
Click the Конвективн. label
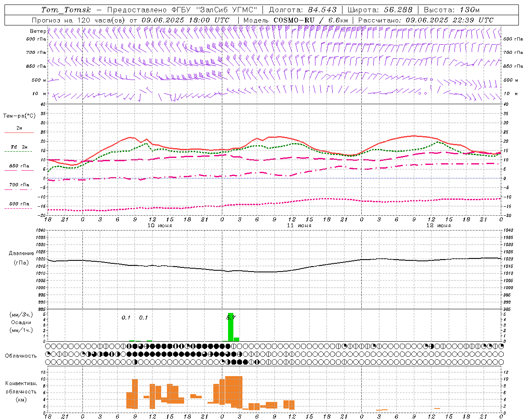pos(21,383)
